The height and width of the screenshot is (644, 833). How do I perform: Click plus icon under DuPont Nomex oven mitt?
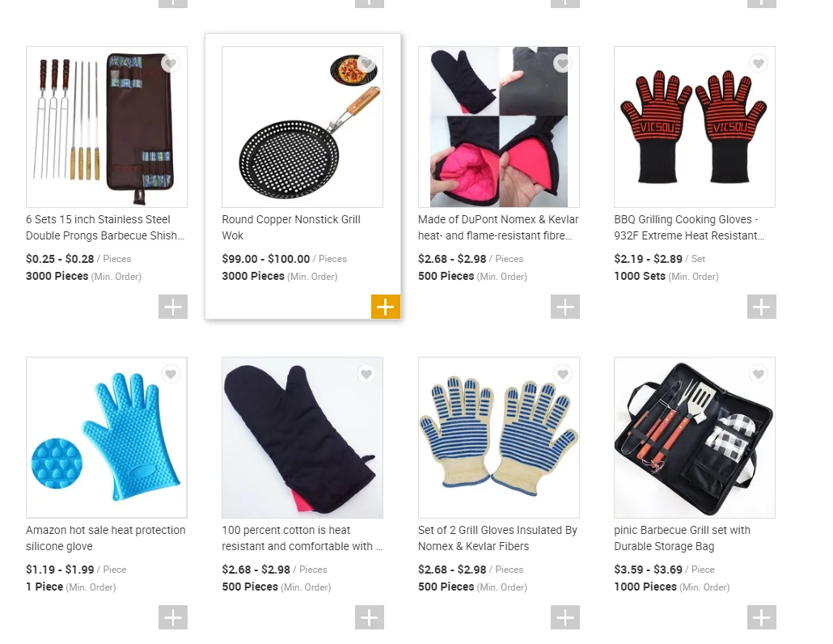point(564,307)
